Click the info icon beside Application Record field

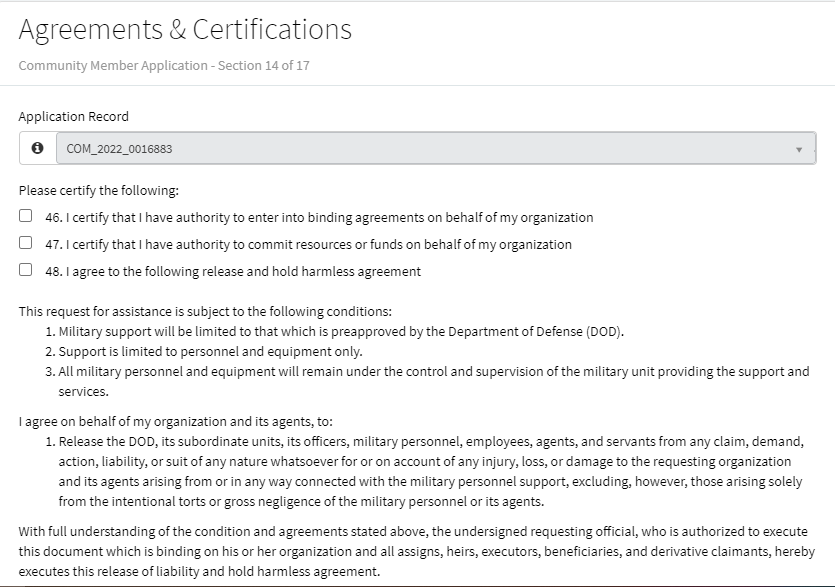pos(38,148)
